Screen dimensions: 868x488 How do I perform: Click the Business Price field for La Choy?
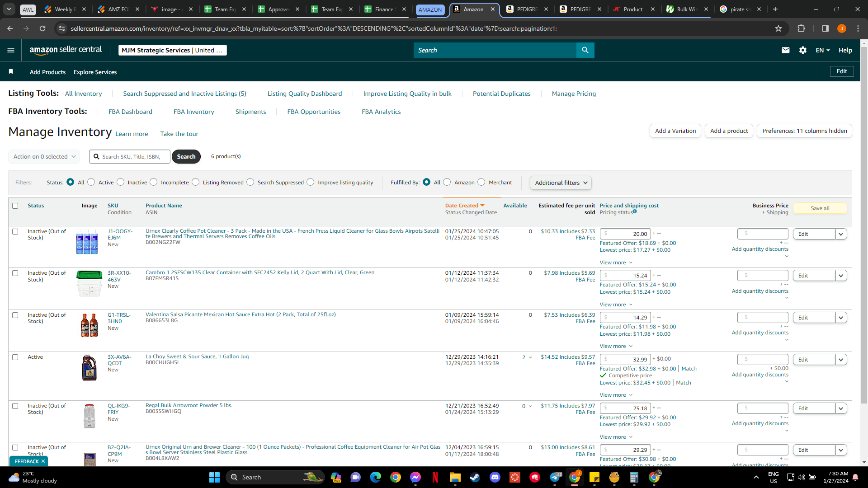pyautogui.click(x=763, y=360)
